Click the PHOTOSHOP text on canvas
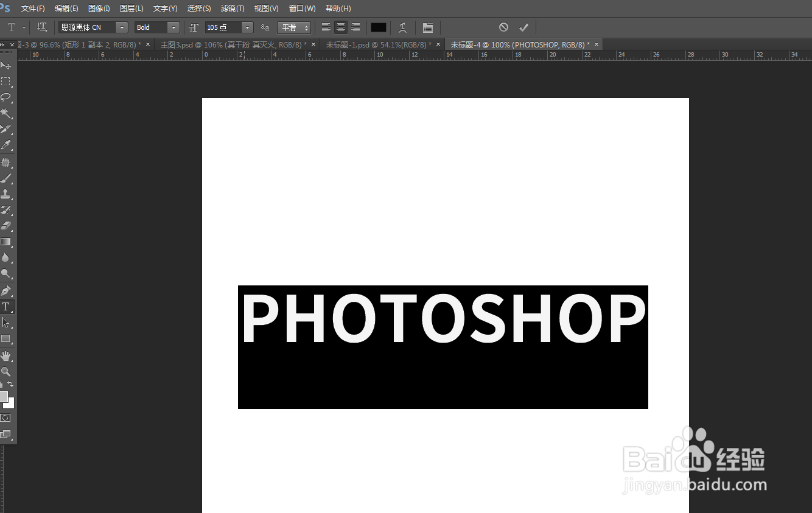The height and width of the screenshot is (513, 812). pos(443,319)
